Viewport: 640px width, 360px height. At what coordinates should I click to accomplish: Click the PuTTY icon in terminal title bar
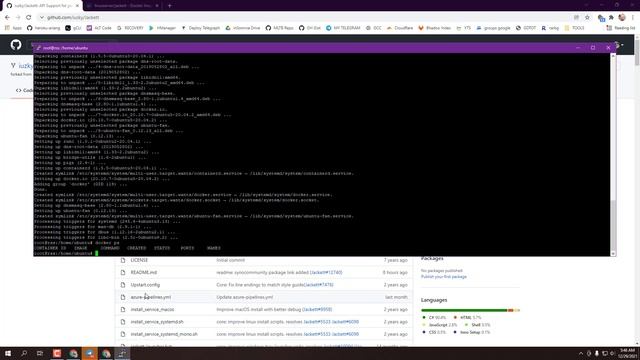tap(38, 48)
